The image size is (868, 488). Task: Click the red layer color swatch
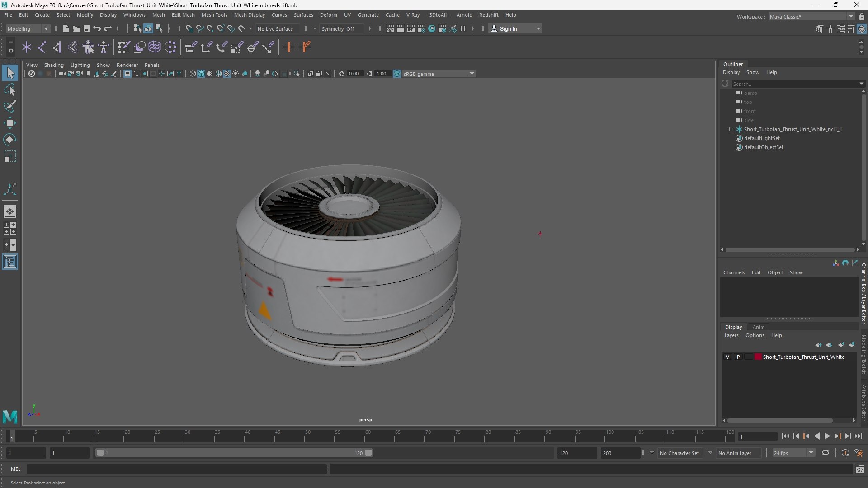[758, 357]
